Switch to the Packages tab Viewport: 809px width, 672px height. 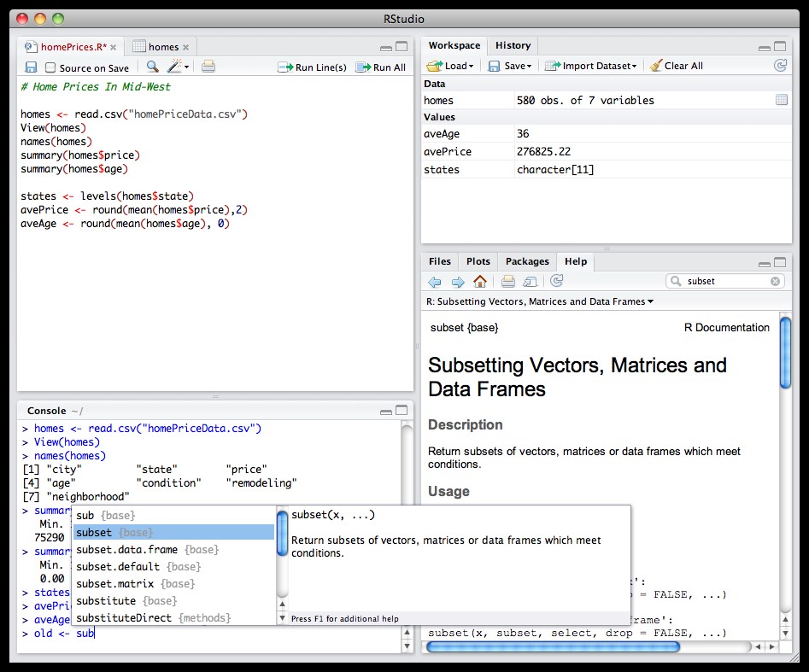tap(527, 261)
